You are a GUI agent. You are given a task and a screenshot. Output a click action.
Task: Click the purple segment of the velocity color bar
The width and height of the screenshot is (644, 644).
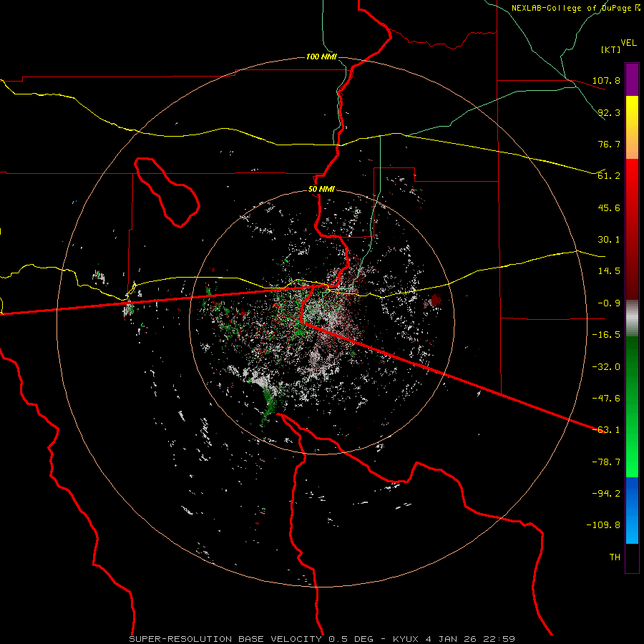(632, 79)
